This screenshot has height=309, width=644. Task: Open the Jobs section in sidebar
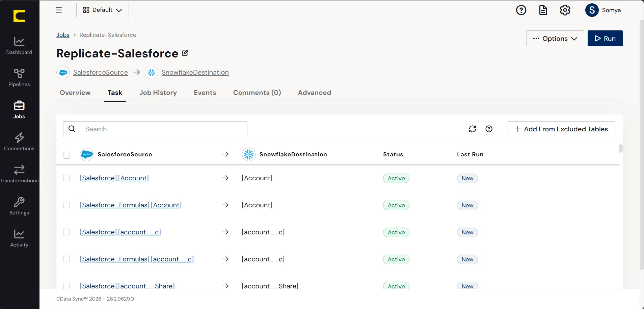[19, 110]
